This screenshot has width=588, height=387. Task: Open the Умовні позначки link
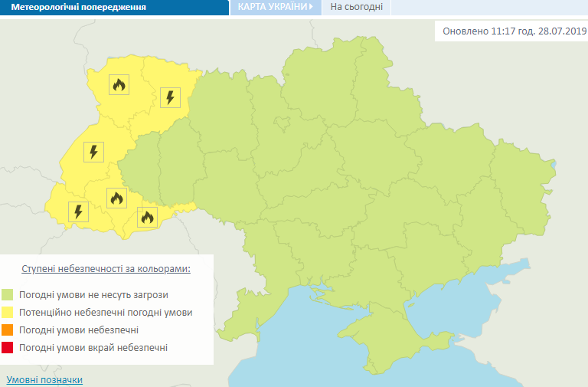tap(44, 380)
